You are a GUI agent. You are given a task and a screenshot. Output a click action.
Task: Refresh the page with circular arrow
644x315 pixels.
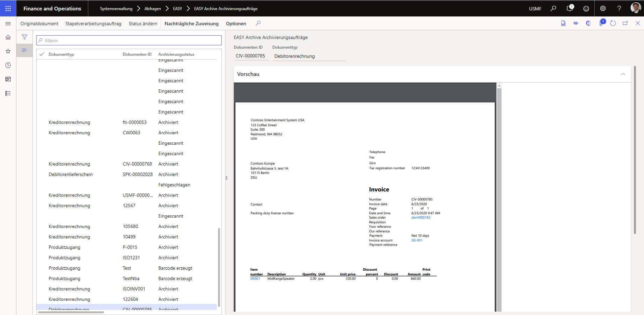(x=613, y=23)
